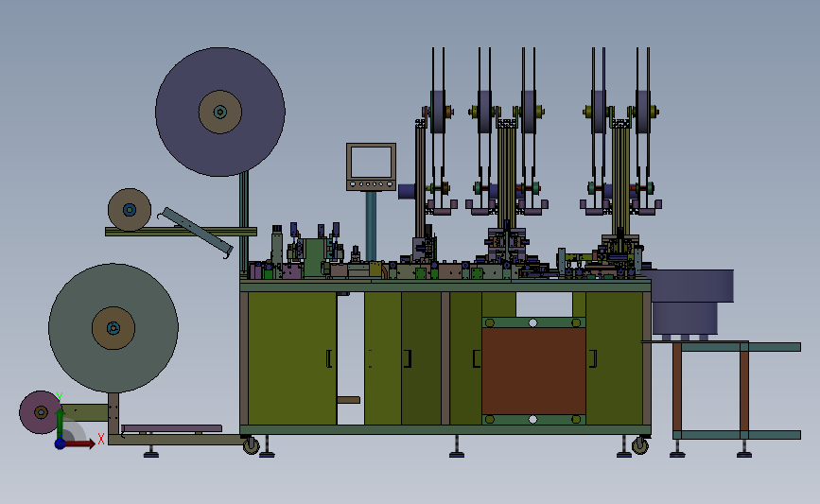The image size is (820, 504).
Task: Click the HMI touchscreen monitor
Action: point(371,166)
